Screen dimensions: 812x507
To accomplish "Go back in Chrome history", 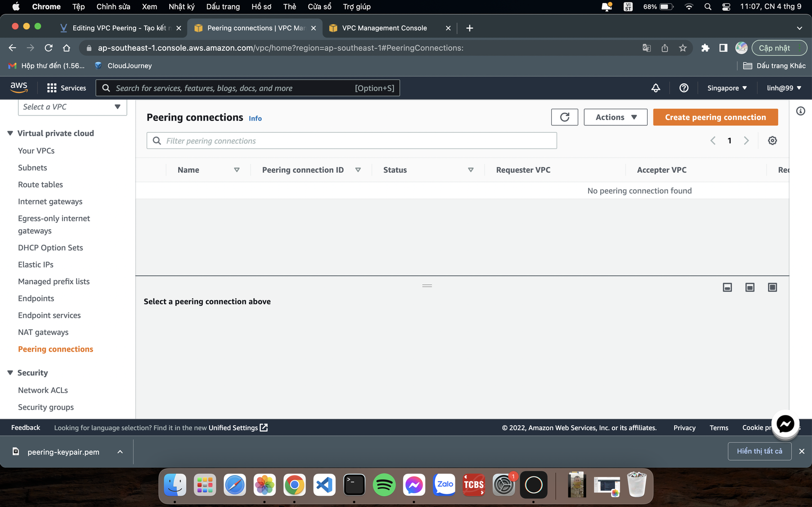I will click(x=12, y=48).
